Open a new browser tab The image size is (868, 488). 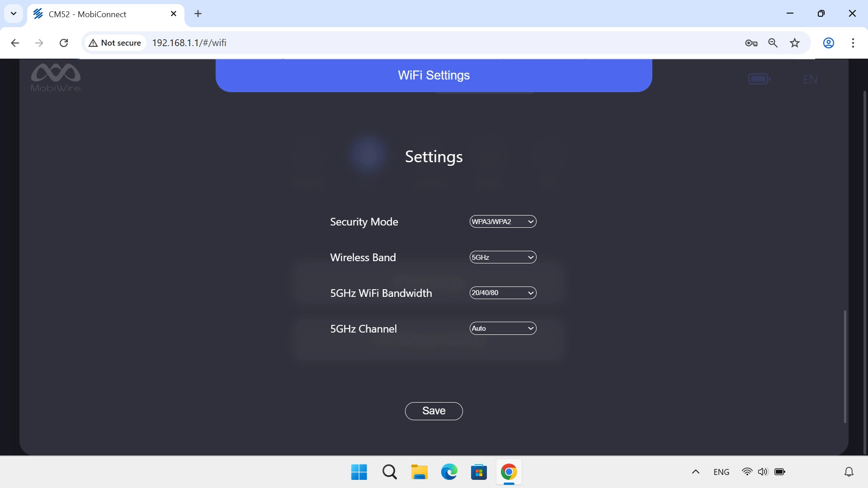coord(198,14)
